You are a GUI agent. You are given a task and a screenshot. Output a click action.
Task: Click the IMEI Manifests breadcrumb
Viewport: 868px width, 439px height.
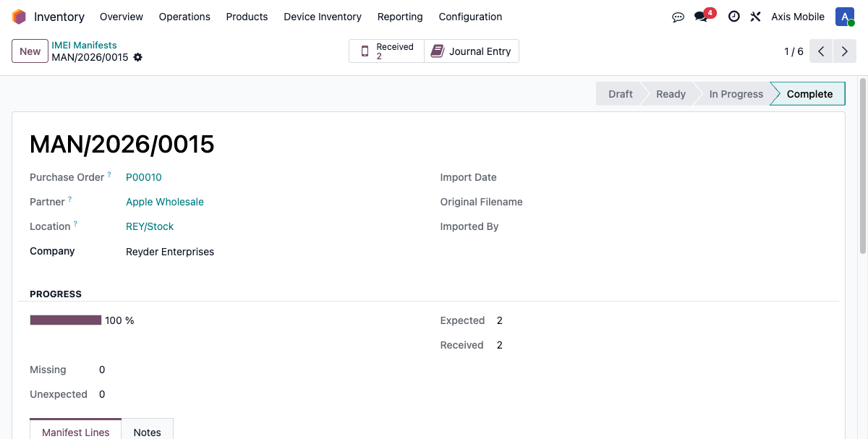(84, 45)
